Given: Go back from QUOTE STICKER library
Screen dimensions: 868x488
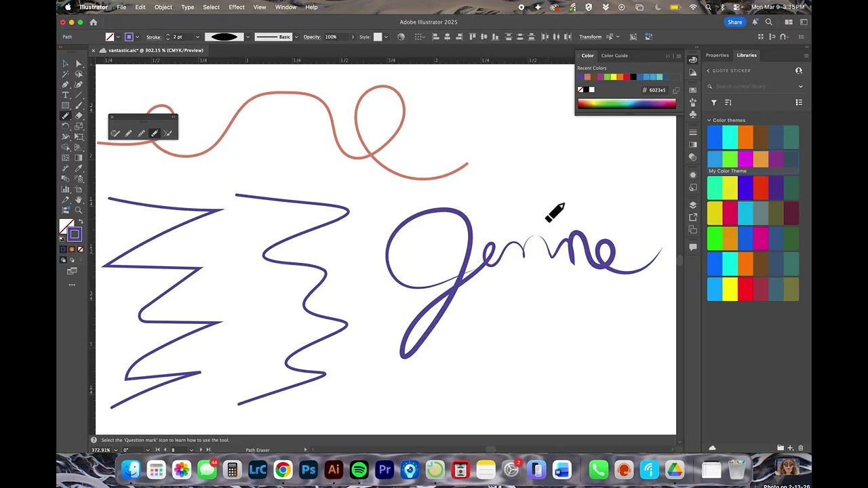Looking at the screenshot, I should tap(709, 70).
